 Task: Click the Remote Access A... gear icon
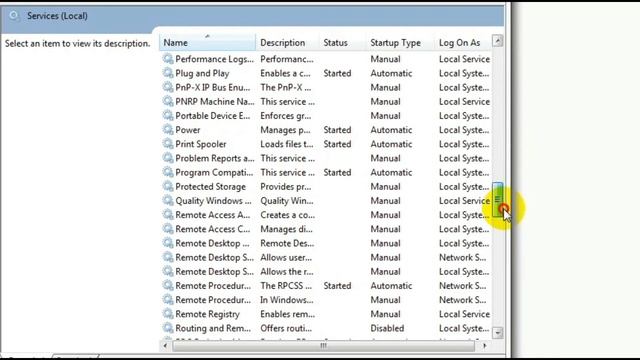[x=168, y=214]
